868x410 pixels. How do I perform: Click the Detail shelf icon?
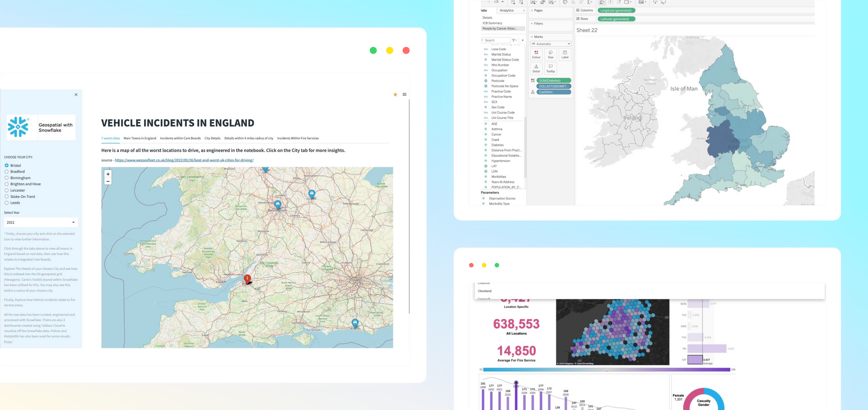click(536, 69)
